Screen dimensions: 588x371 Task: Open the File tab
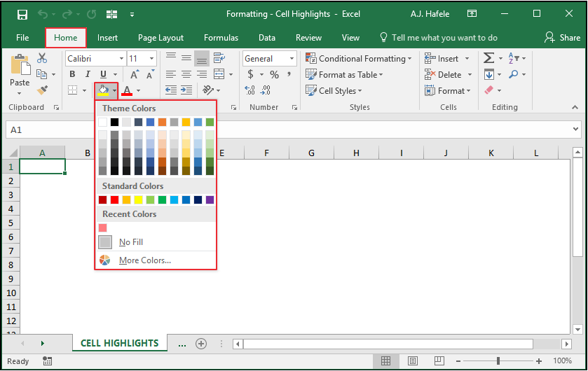pos(22,38)
